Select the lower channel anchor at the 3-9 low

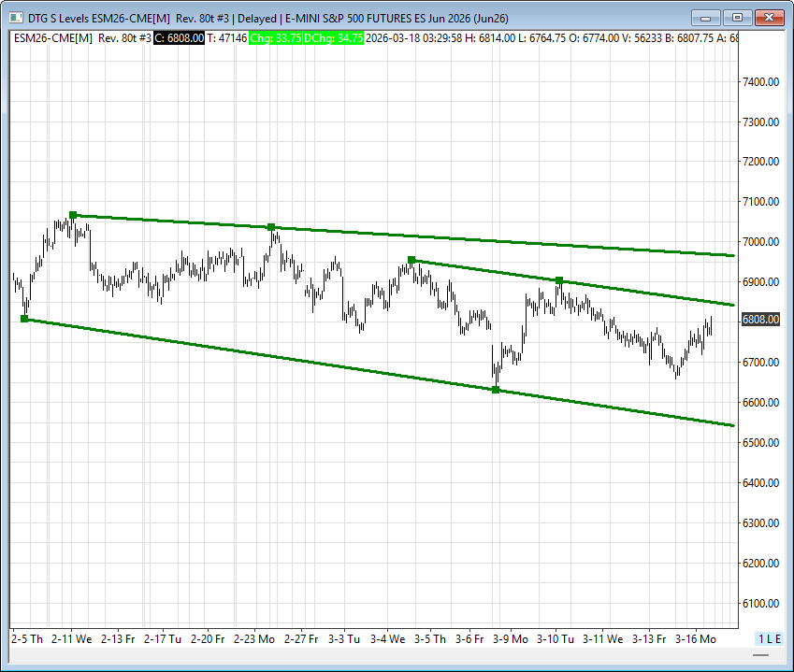pyautogui.click(x=496, y=390)
